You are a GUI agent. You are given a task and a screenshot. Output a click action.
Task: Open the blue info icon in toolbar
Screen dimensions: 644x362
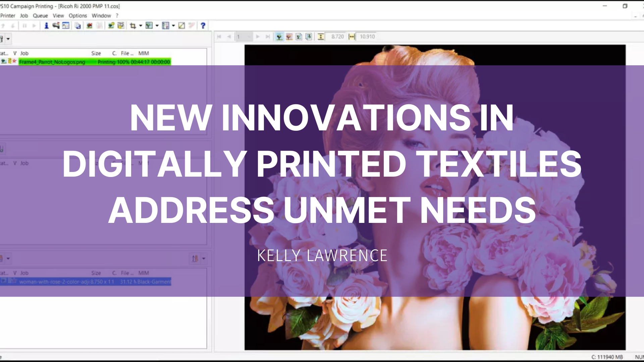coord(46,25)
